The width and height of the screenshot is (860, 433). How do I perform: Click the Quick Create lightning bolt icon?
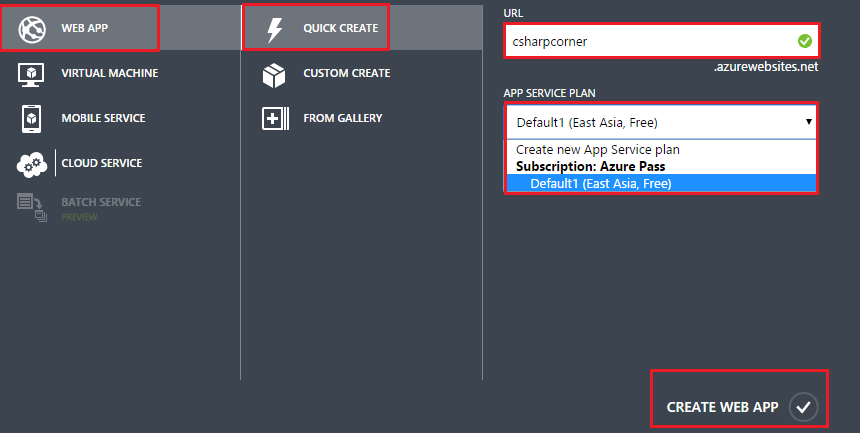(x=274, y=29)
